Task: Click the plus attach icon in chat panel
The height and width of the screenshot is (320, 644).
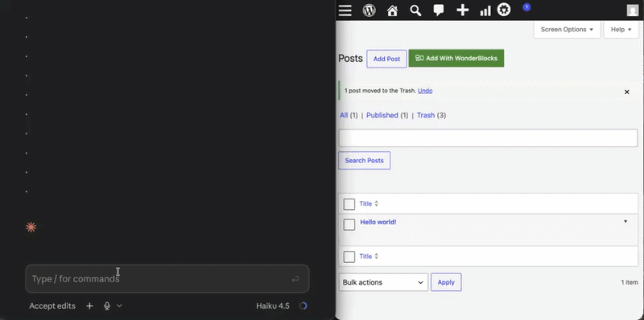Action: point(89,306)
